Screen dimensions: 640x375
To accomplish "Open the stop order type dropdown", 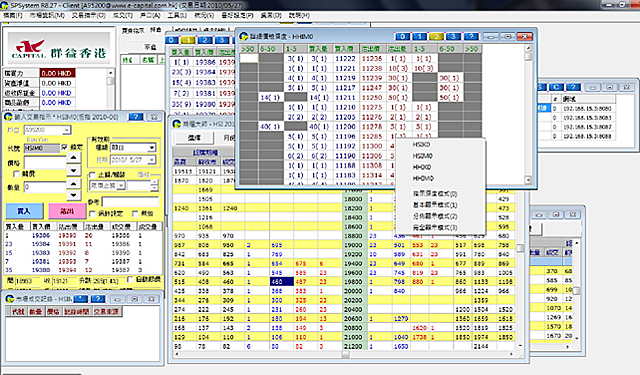I will (121, 186).
